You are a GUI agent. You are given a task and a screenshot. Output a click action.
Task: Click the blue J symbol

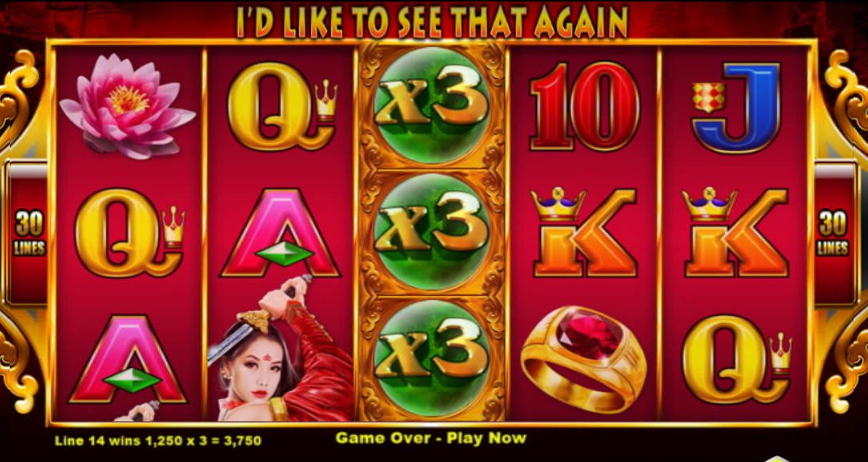click(736, 108)
